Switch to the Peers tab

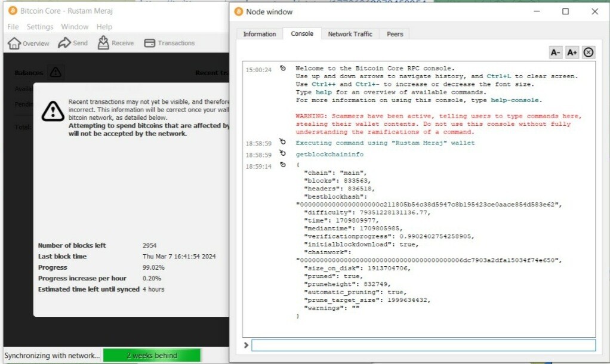[x=395, y=34]
